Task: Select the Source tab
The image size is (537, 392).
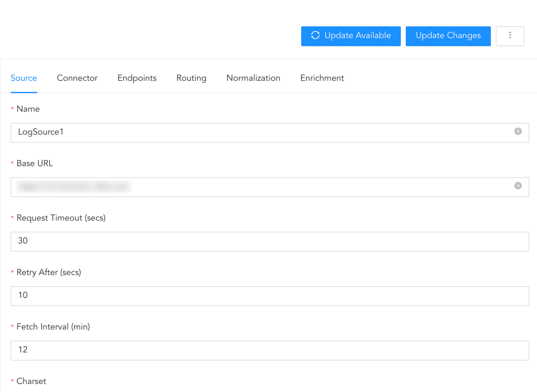Action: (24, 78)
